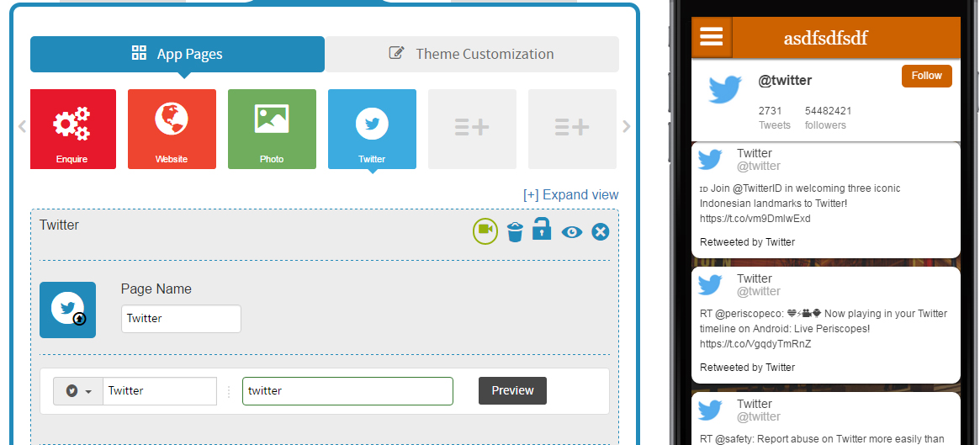The height and width of the screenshot is (445, 980).
Task: Open the t.co/vm9DmlwExd tweet link
Action: [755, 219]
